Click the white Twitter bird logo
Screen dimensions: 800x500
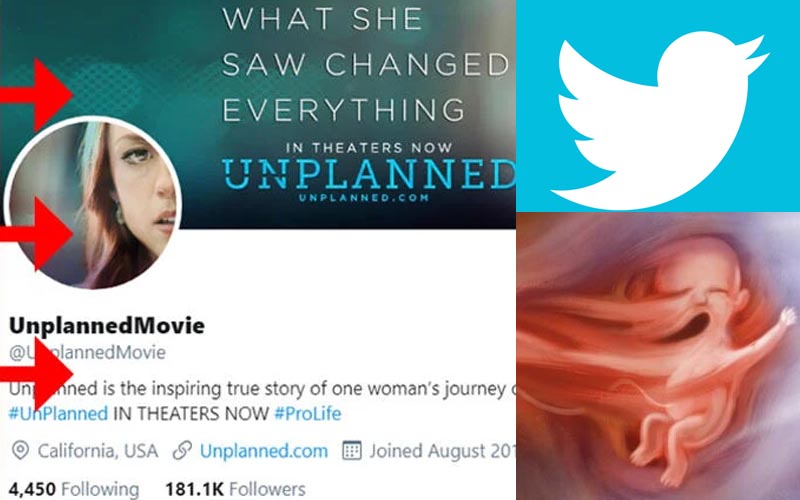click(x=659, y=120)
